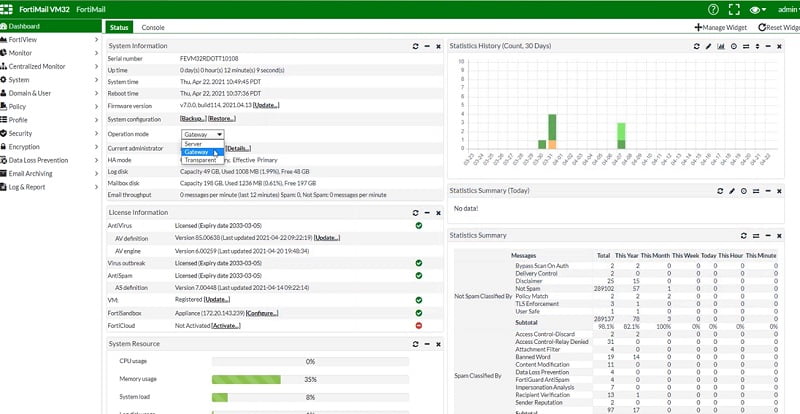800x414 pixels.
Task: Close the System Information widget
Action: pos(438,46)
